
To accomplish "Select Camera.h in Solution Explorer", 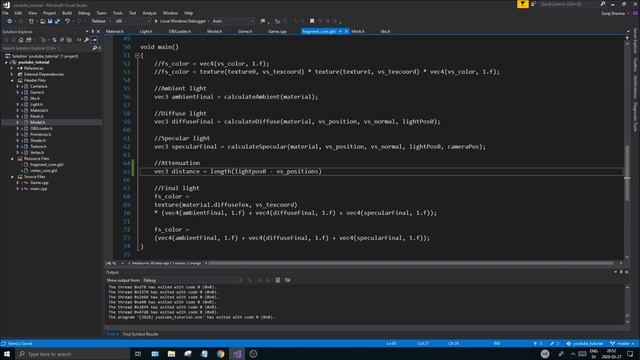I will click(39, 87).
